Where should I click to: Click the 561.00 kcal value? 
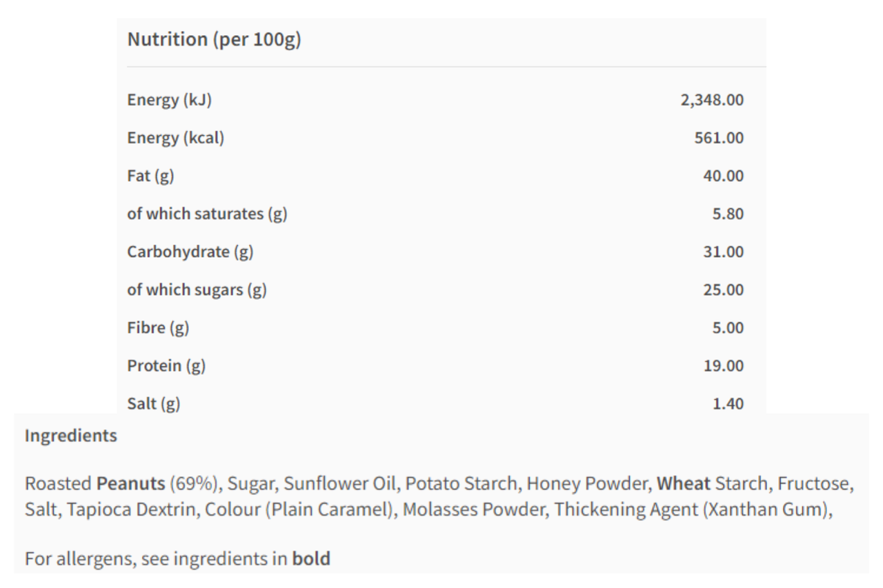point(719,138)
